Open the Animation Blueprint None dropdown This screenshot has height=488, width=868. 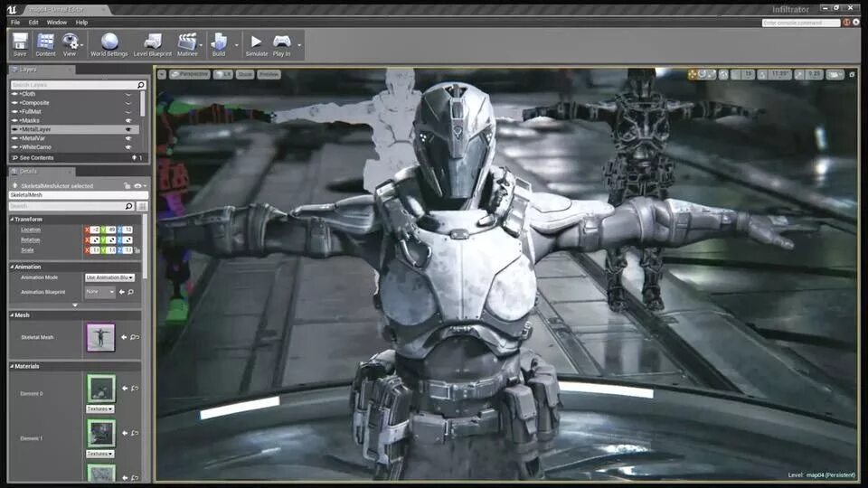100,292
